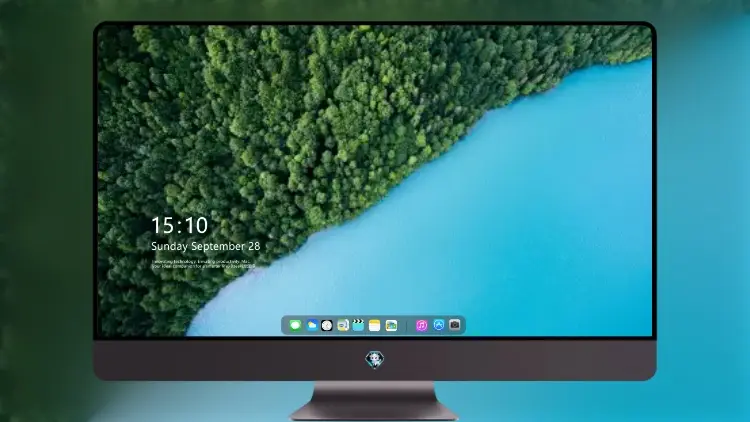Open the Maps-style app icon beside Clock
Screen dimensions: 750x422
[x=342, y=325]
